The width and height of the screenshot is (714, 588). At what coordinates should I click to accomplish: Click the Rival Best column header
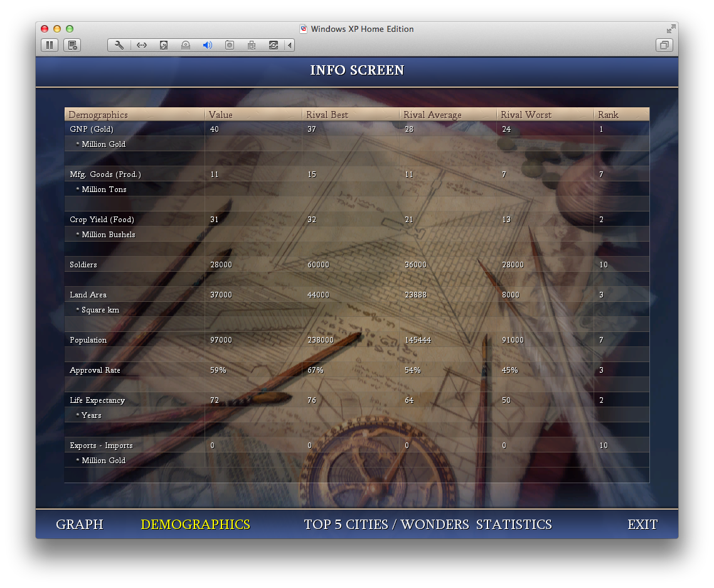point(327,115)
